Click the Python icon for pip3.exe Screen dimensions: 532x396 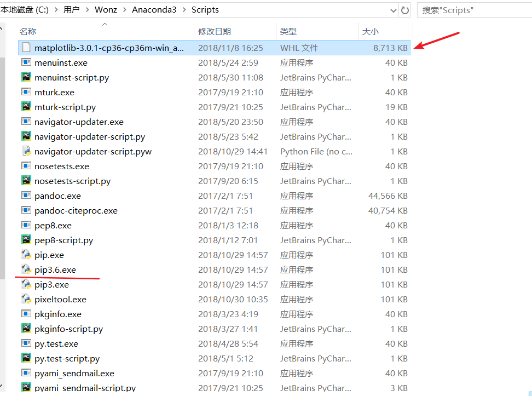click(x=26, y=284)
